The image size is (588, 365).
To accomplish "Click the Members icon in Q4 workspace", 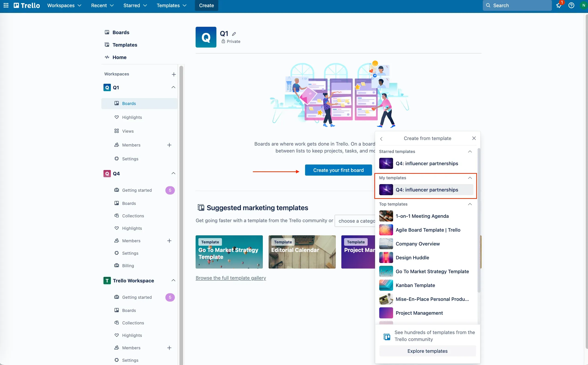I will (117, 241).
